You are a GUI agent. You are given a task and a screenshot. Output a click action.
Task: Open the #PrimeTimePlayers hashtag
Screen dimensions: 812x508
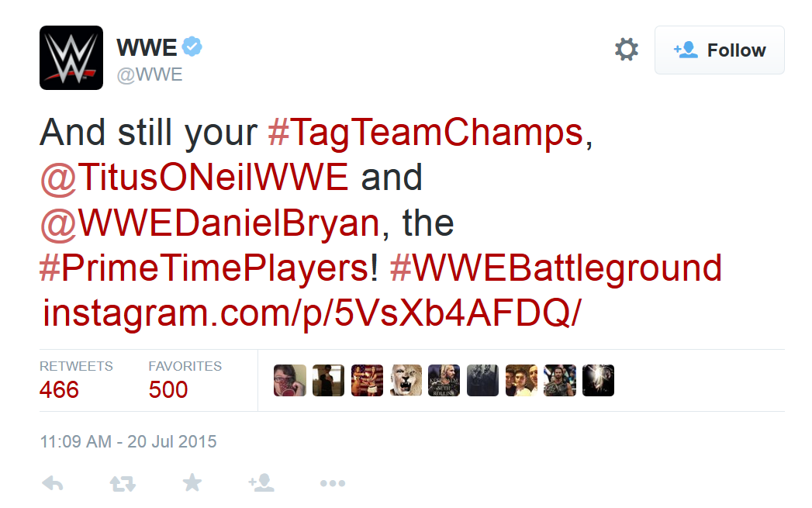(x=208, y=268)
